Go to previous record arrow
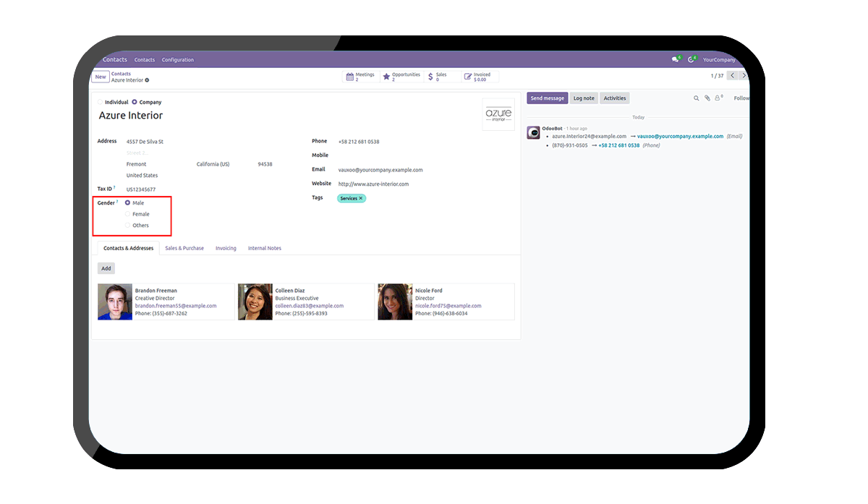Viewport: 868px width, 504px height. tap(733, 75)
